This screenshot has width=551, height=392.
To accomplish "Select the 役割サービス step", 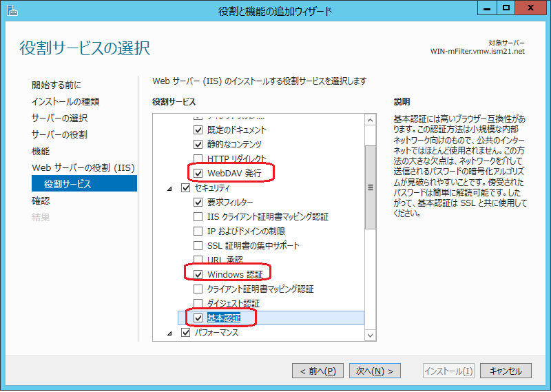I will 84,183.
